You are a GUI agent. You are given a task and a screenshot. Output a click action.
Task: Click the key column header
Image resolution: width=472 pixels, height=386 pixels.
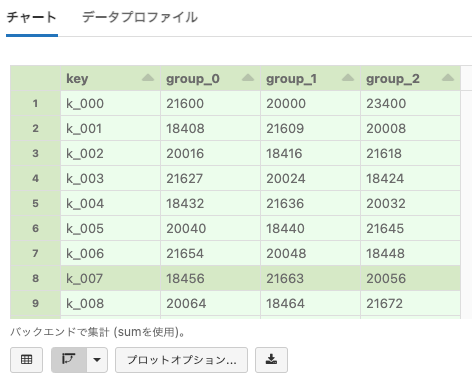(110, 78)
